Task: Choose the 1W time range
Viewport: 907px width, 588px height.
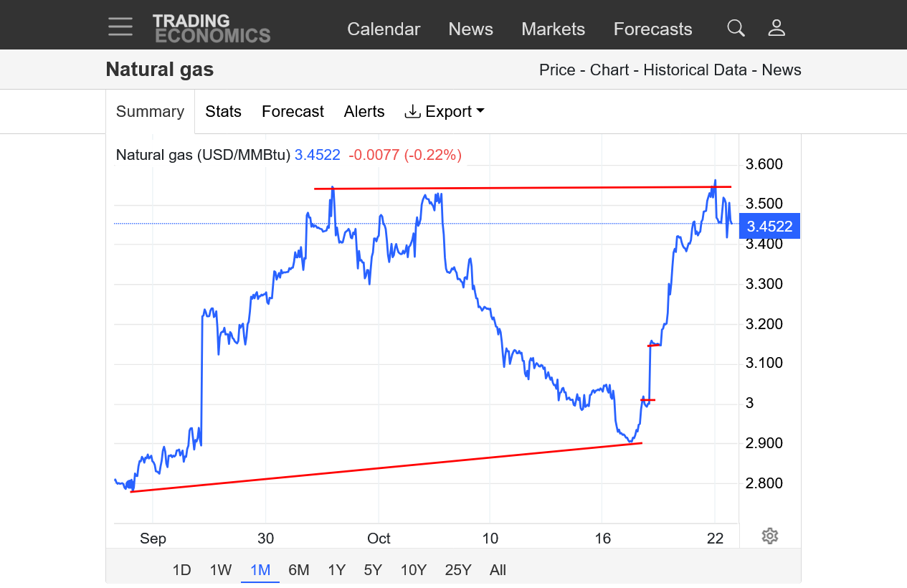Action: click(x=221, y=570)
